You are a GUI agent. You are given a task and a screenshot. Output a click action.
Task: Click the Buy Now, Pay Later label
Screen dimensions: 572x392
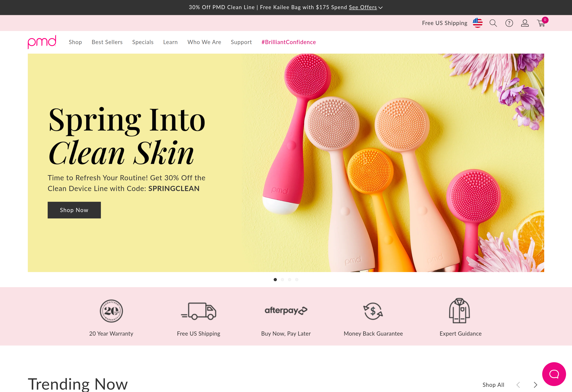[286, 334]
